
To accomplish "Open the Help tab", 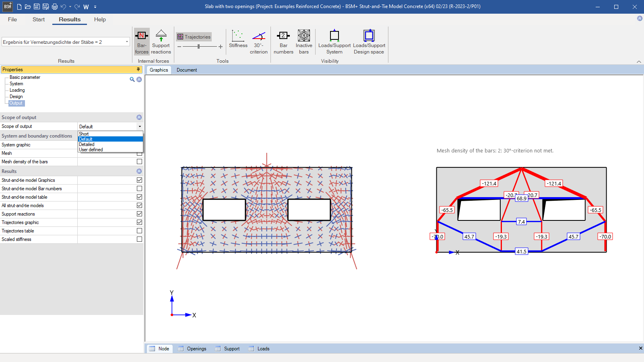I will click(100, 19).
